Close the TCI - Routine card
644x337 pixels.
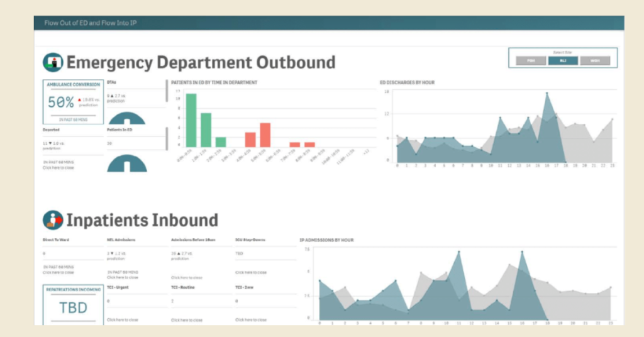pyautogui.click(x=187, y=320)
